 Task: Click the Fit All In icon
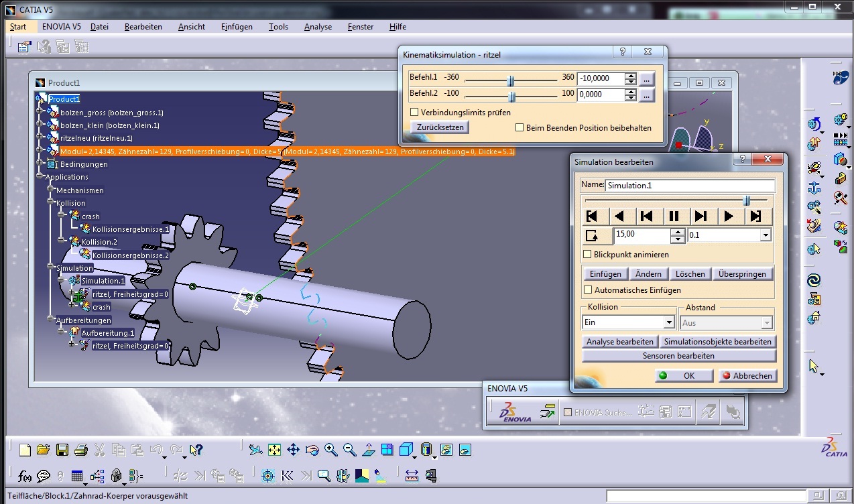tap(274, 450)
